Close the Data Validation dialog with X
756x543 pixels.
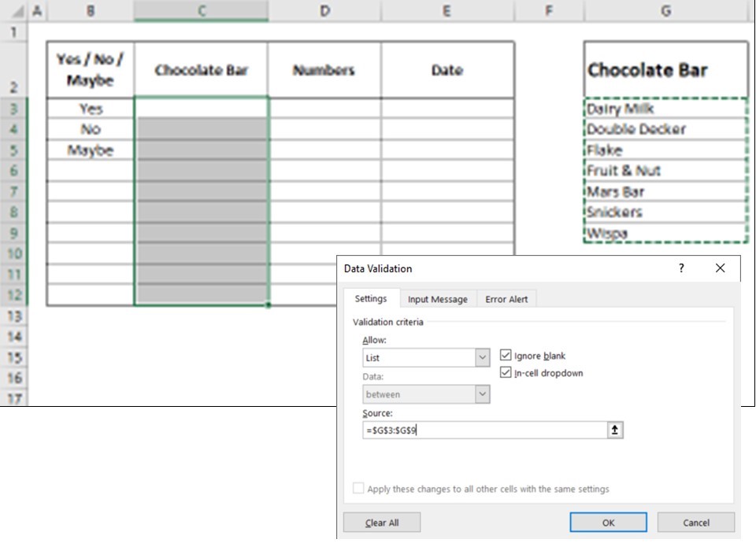point(720,268)
